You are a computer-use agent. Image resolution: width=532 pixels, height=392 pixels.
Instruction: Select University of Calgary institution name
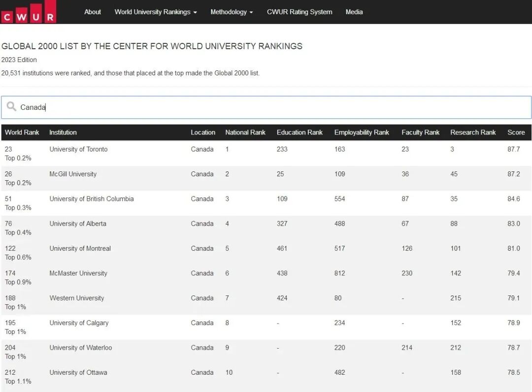tap(79, 323)
